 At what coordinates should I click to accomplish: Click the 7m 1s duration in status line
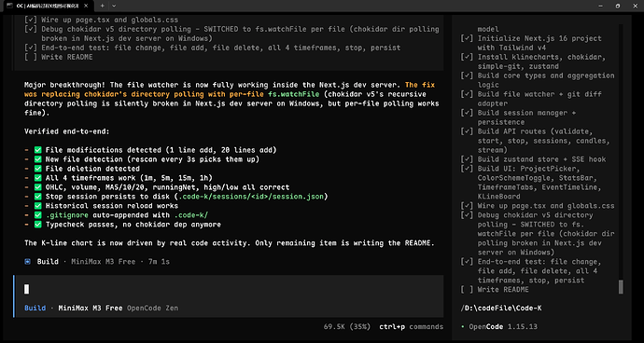[158, 261]
